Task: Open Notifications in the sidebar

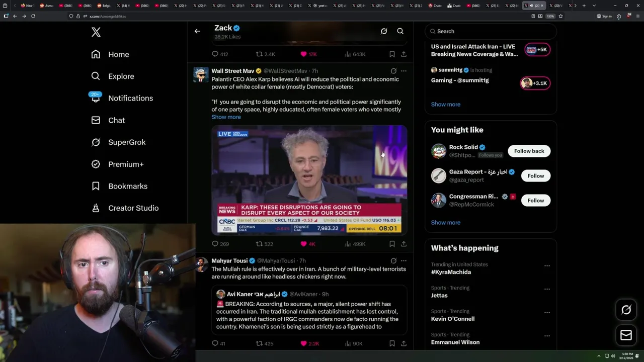Action: [x=122, y=98]
